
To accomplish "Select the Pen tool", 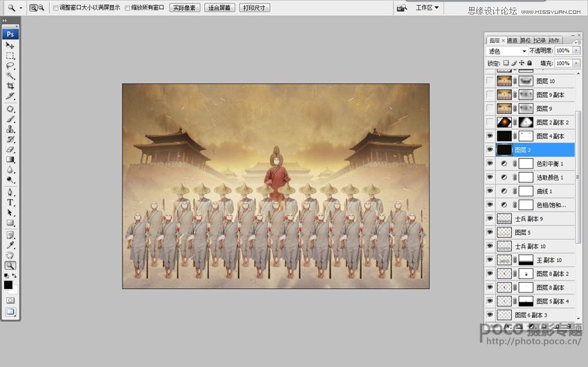I will pyautogui.click(x=10, y=193).
